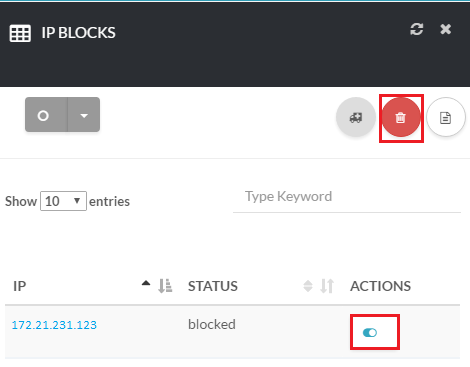Toggle block switch for 172.21.231.123
The image size is (470, 367).
[x=370, y=333]
